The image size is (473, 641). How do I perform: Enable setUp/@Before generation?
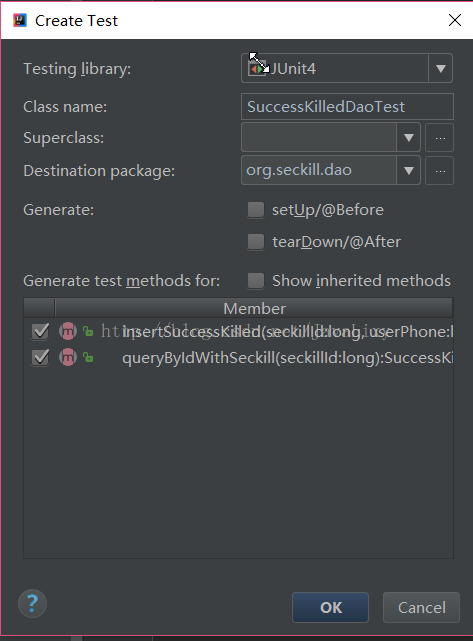click(256, 210)
